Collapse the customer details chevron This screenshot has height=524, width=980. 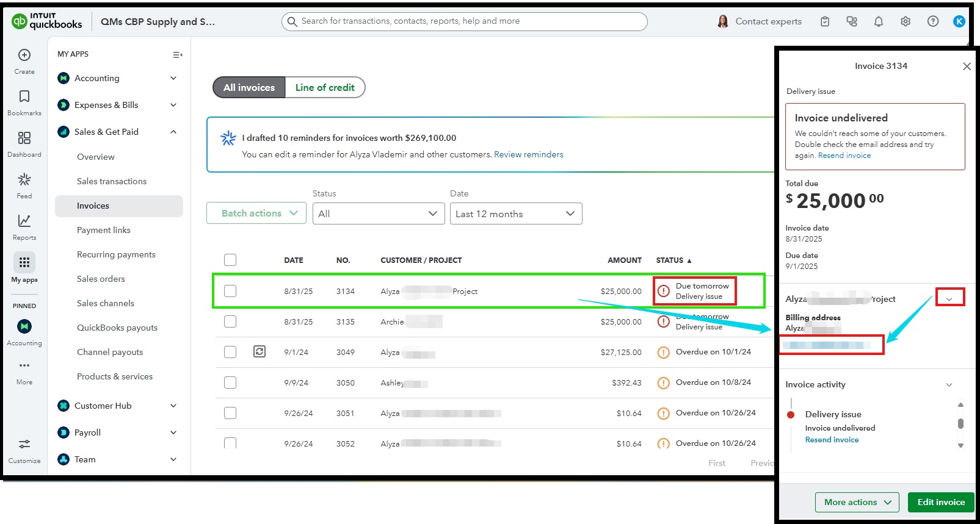tap(949, 298)
